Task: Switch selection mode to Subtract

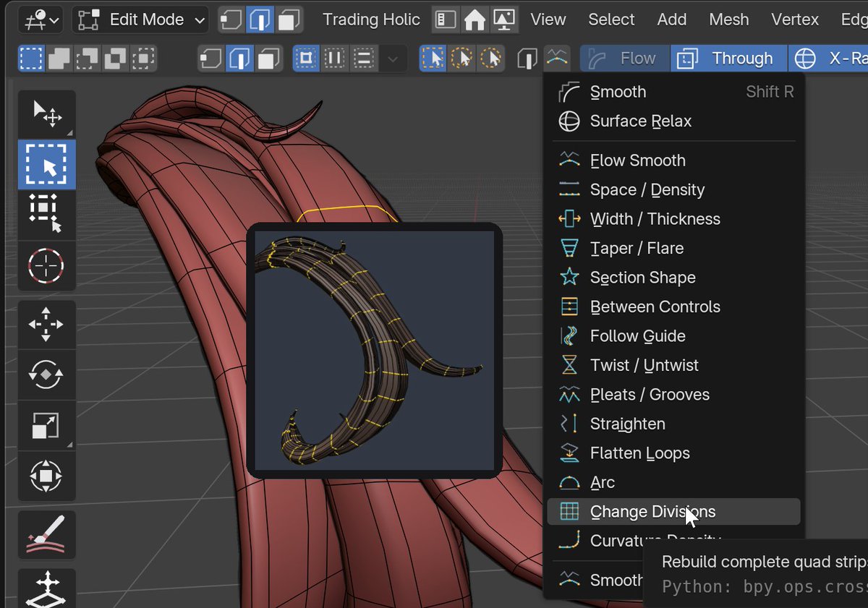Action: point(88,58)
